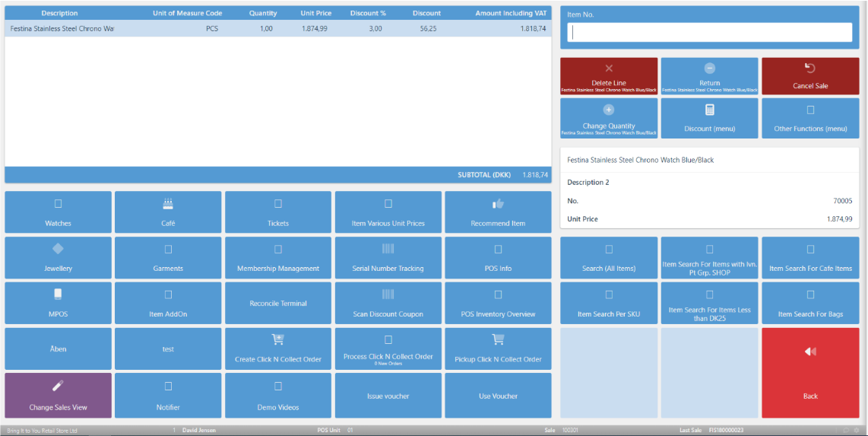This screenshot has width=868, height=436.
Task: Select the Festina Stainless Steel sale line
Action: (278, 28)
